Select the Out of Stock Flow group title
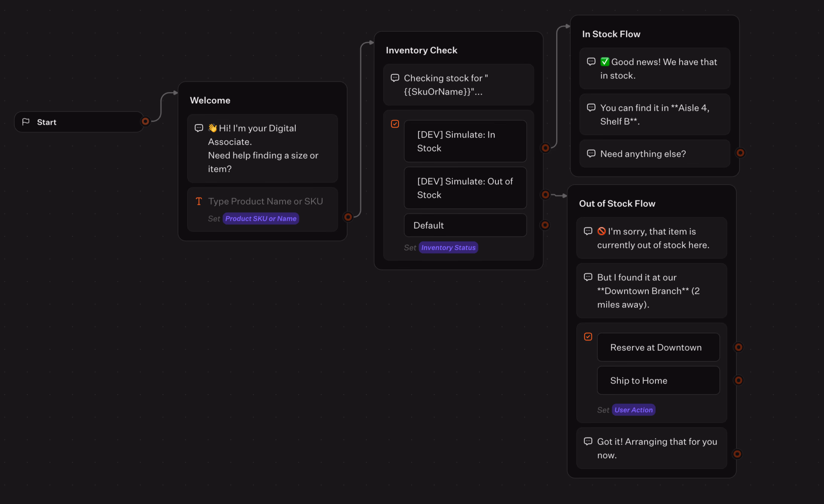Viewport: 824px width, 504px height. coord(617,203)
